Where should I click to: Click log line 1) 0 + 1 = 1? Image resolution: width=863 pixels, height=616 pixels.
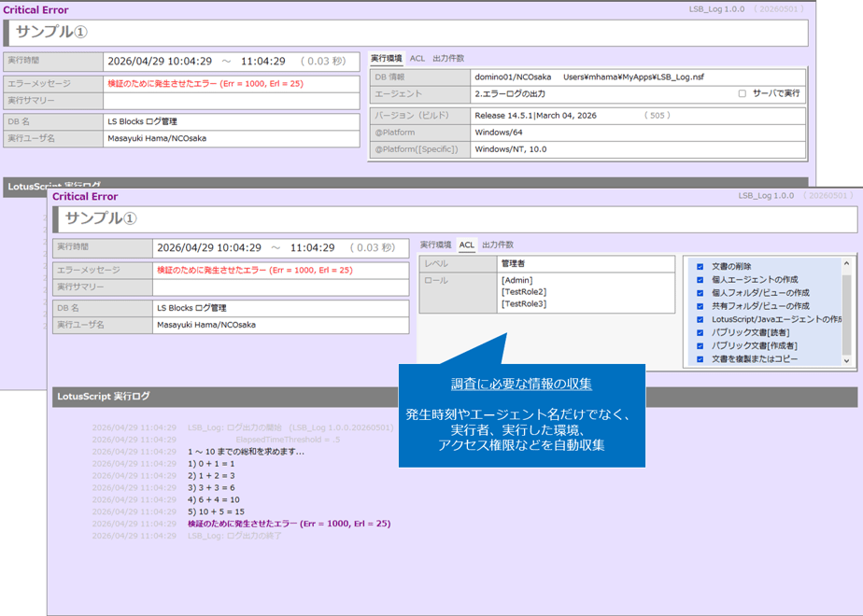[211, 464]
